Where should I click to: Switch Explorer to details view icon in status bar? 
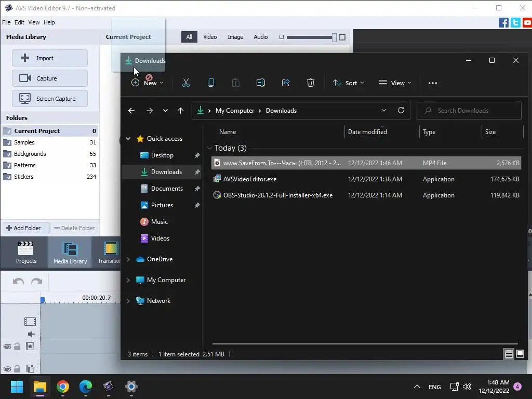[509, 354]
